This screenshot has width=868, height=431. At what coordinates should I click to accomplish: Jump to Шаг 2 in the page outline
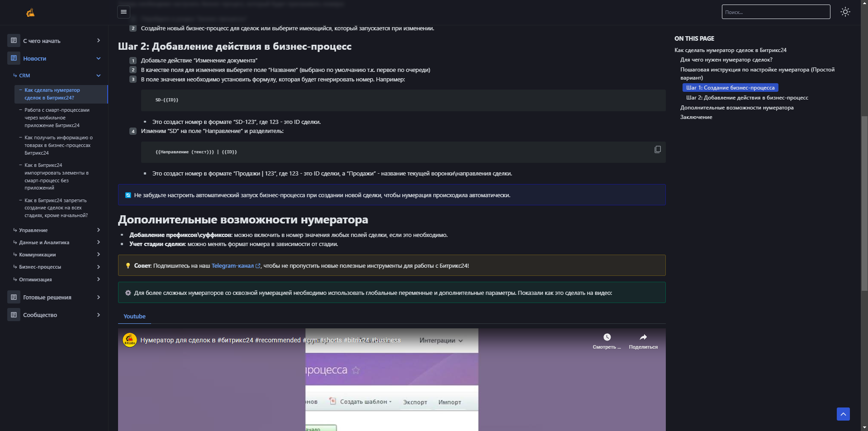coord(747,98)
